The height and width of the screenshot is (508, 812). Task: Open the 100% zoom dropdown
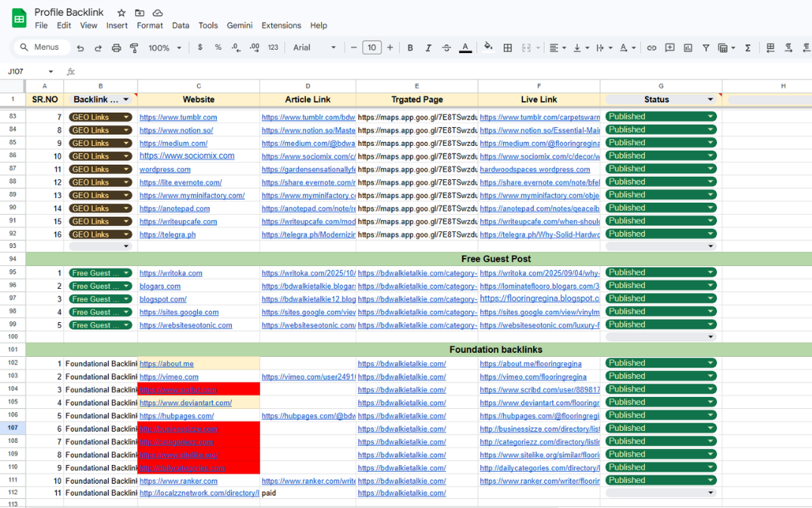click(x=165, y=48)
